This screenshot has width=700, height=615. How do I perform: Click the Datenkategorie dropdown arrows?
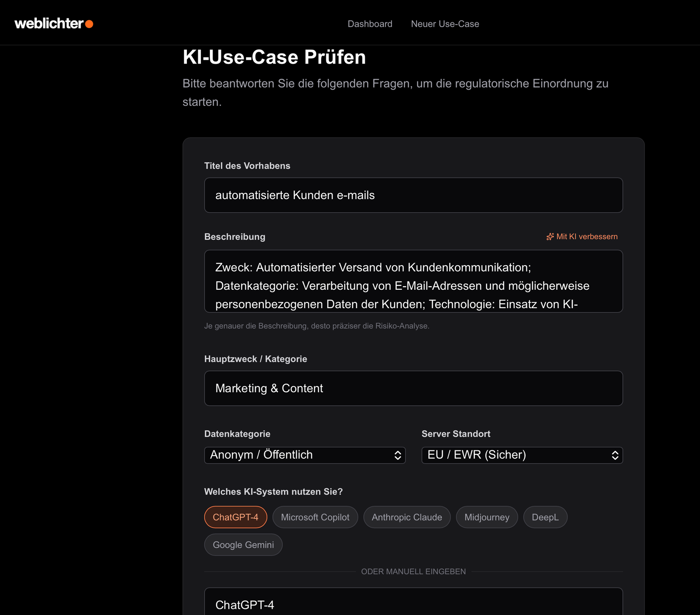[398, 455]
